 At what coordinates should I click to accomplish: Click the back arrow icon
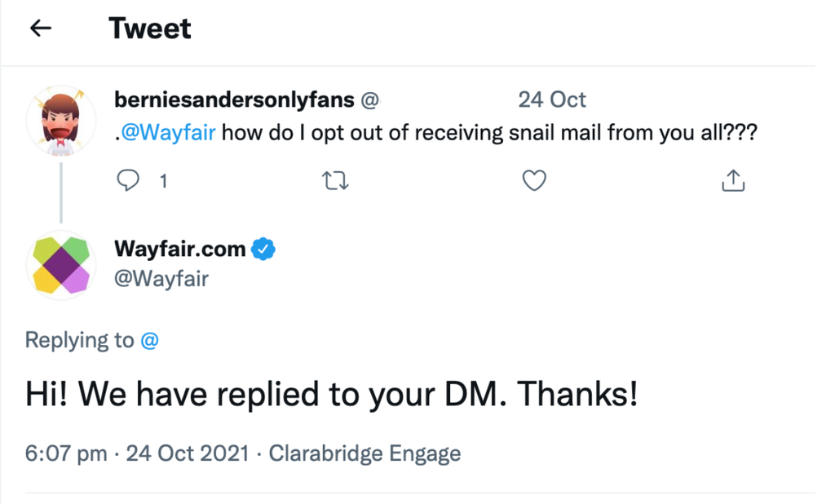[x=40, y=29]
